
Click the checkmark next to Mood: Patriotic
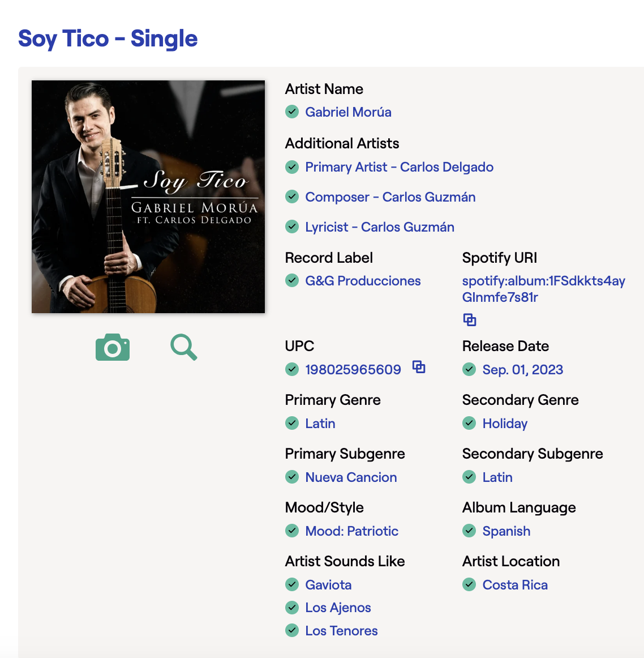[x=292, y=531]
